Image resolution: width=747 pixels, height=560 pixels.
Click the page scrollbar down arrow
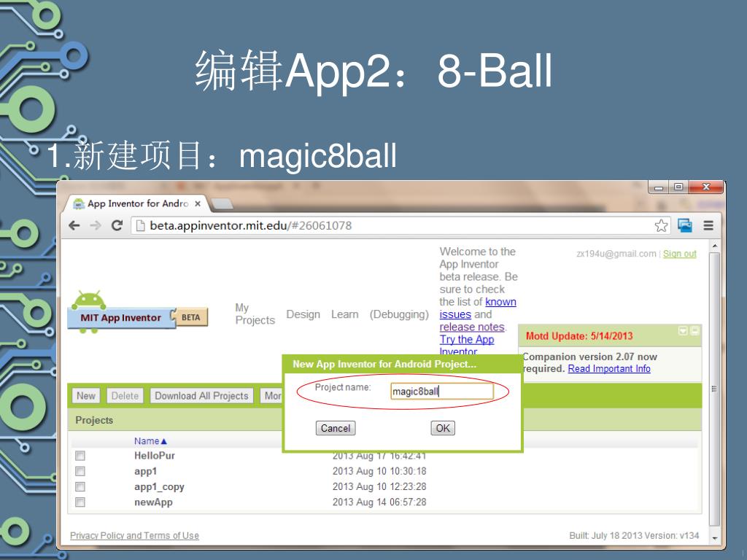[x=715, y=538]
